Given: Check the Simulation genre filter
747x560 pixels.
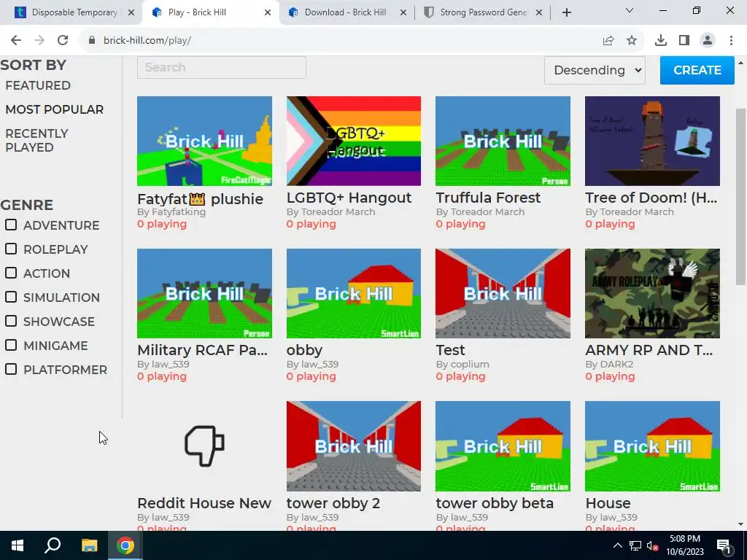Looking at the screenshot, I should point(11,297).
